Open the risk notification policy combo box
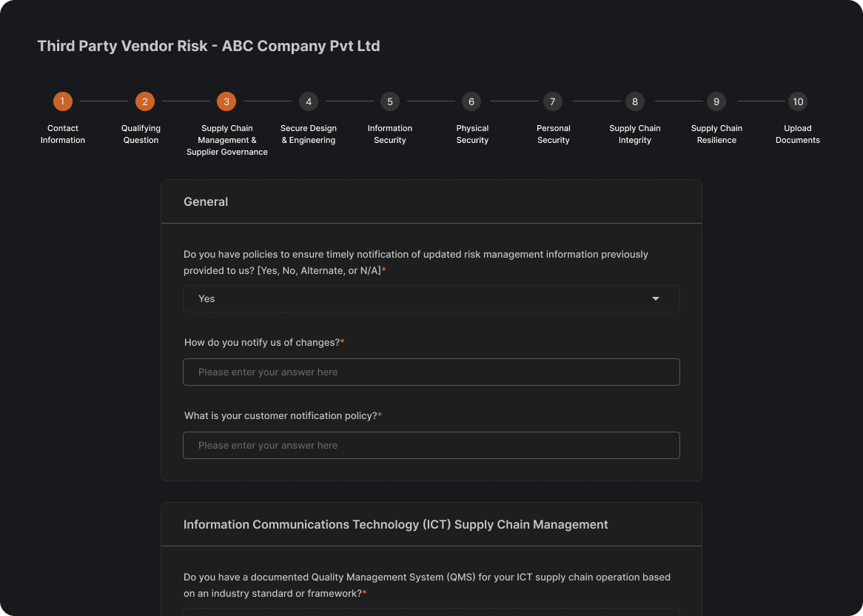Viewport: 863px width, 616px height. click(x=431, y=299)
